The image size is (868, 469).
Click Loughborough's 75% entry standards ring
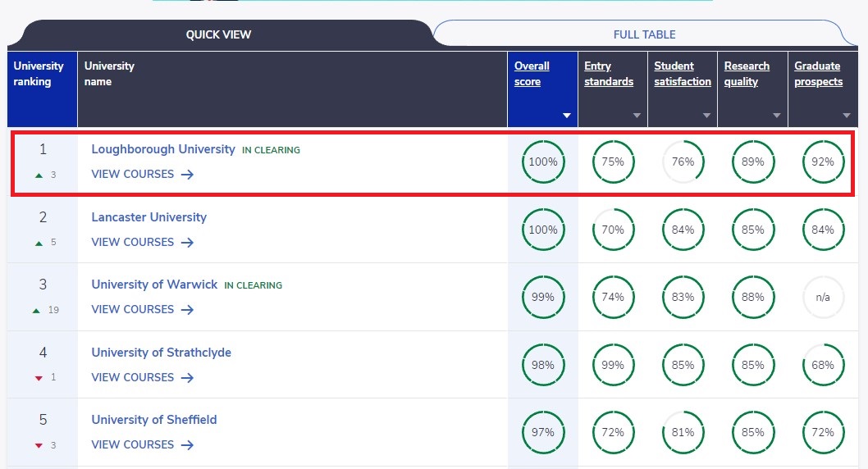point(613,162)
